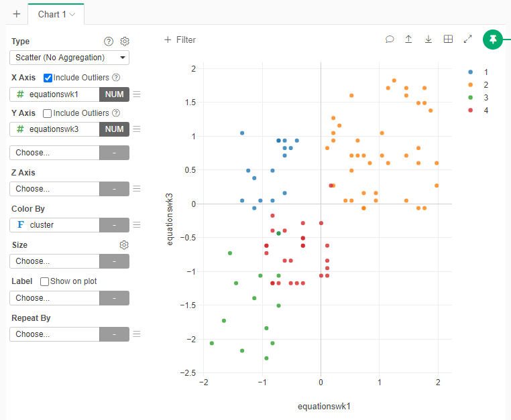Enable Y Axis Include Outliers checkbox

[48, 113]
